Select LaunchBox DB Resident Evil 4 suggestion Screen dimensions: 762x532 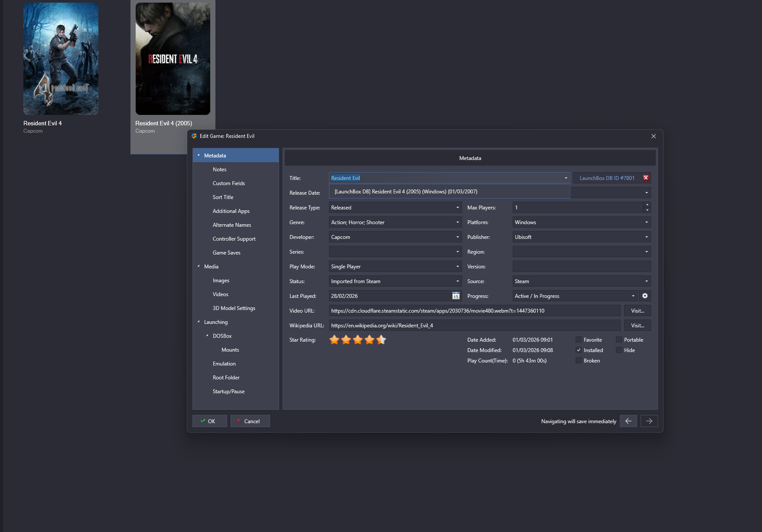point(406,192)
